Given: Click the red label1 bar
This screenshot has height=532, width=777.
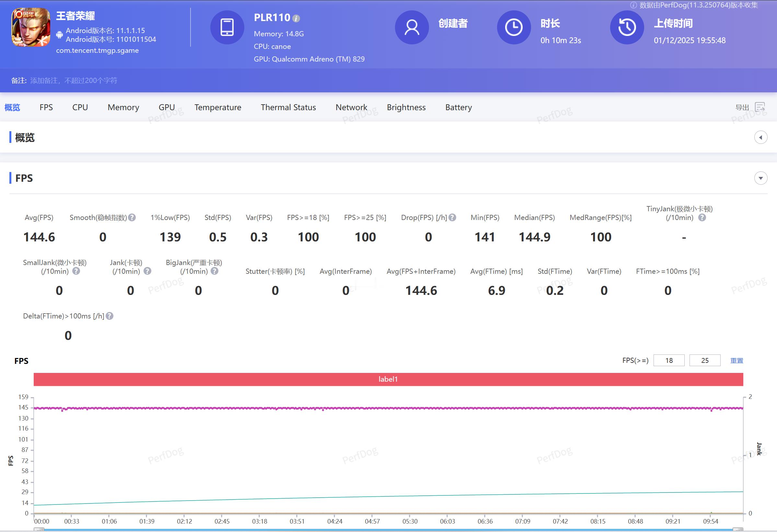Looking at the screenshot, I should coord(388,379).
